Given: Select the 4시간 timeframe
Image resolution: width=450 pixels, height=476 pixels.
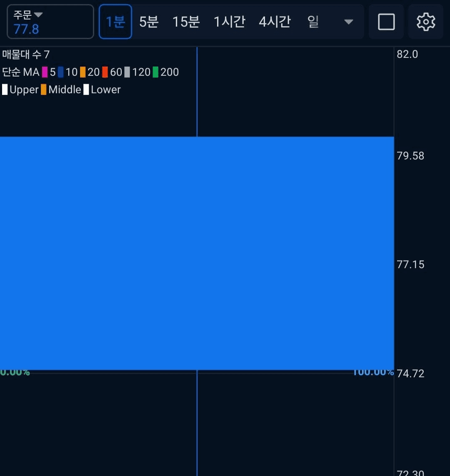Looking at the screenshot, I should (x=275, y=22).
